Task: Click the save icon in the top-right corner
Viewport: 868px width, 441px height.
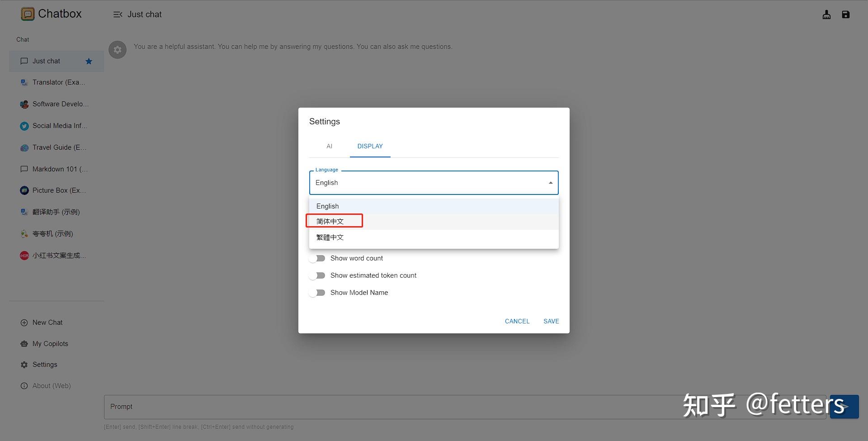Action: click(x=845, y=14)
